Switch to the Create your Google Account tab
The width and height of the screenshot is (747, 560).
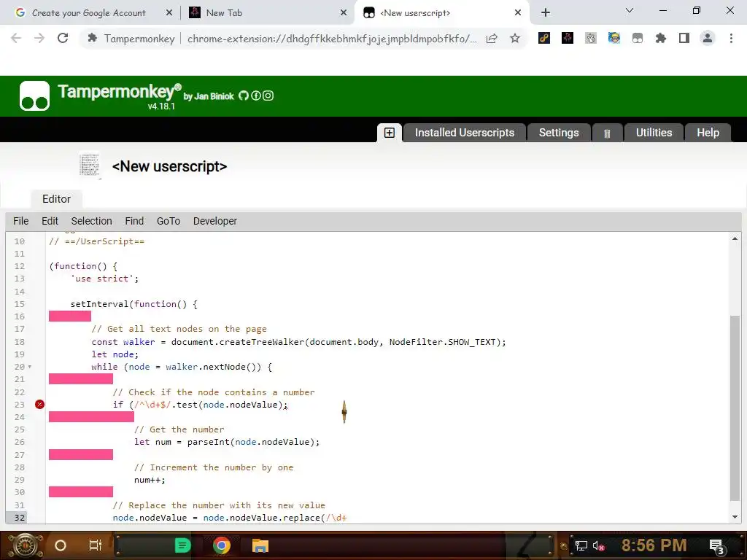point(88,13)
